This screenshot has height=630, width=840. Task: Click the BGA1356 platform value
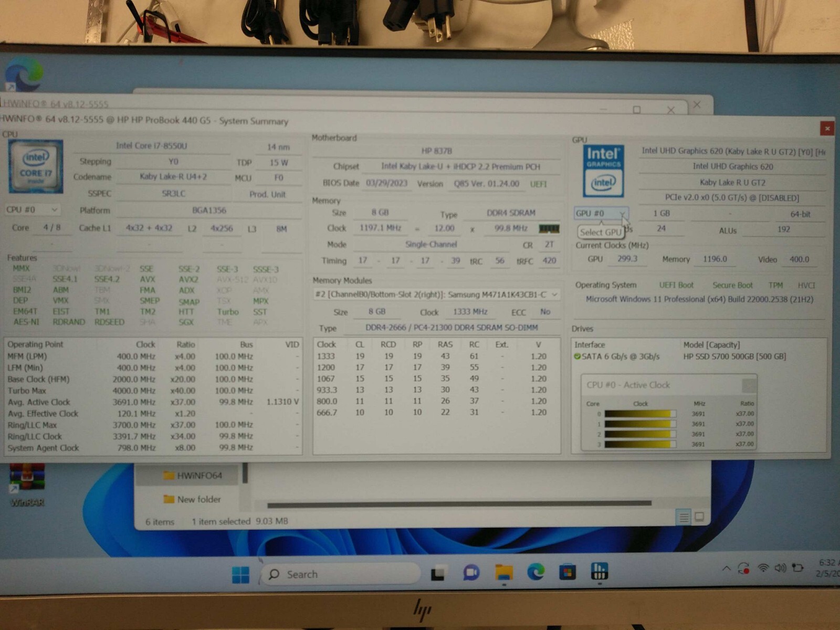[x=209, y=211]
